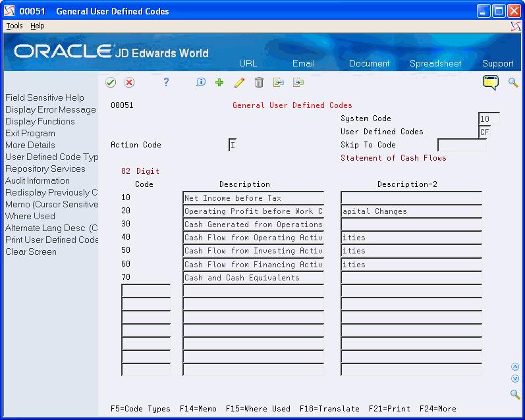
Task: Click F21=Print function key
Action: coord(389,409)
